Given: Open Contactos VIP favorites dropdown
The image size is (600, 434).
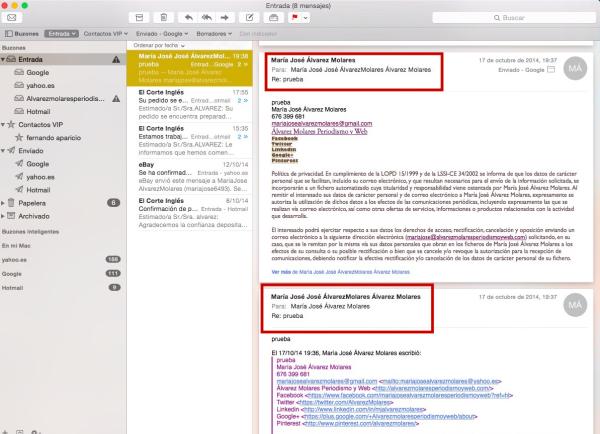Looking at the screenshot, I should 106,34.
